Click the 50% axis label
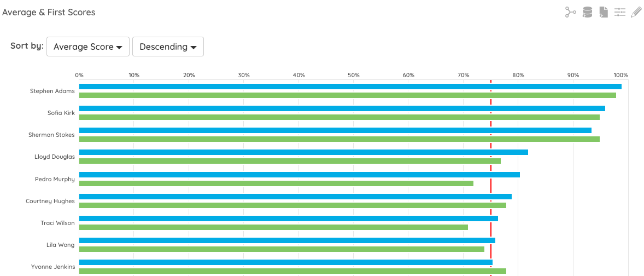Screen dimensions: 644x276 click(354, 75)
